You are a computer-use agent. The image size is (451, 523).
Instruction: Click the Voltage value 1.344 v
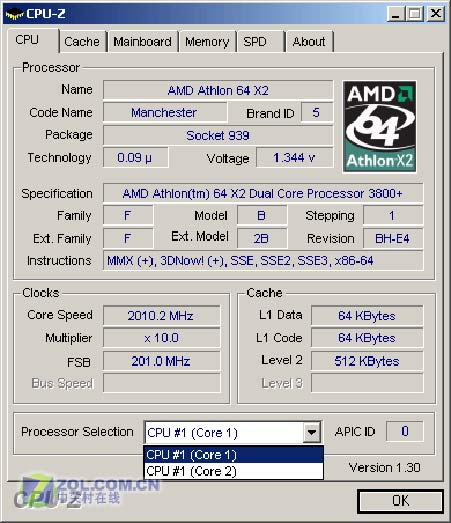click(x=295, y=157)
